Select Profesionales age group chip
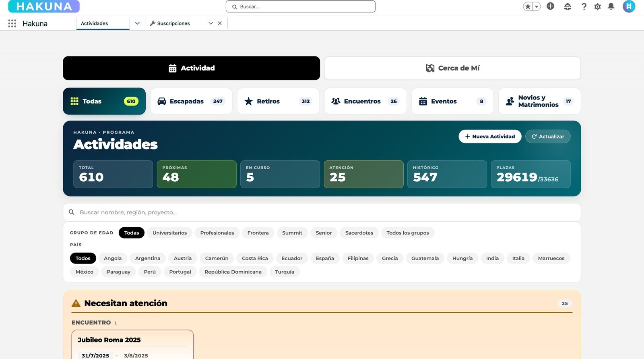This screenshot has height=359, width=644. click(217, 233)
